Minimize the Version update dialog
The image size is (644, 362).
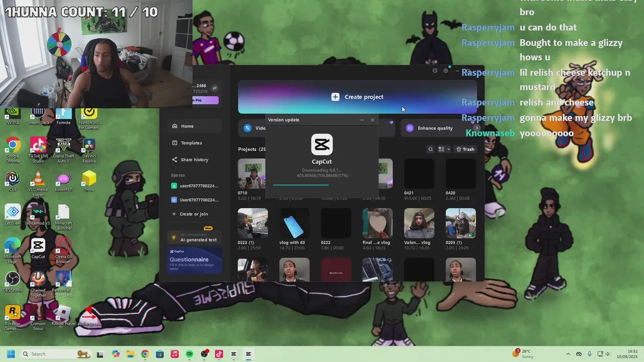362,120
